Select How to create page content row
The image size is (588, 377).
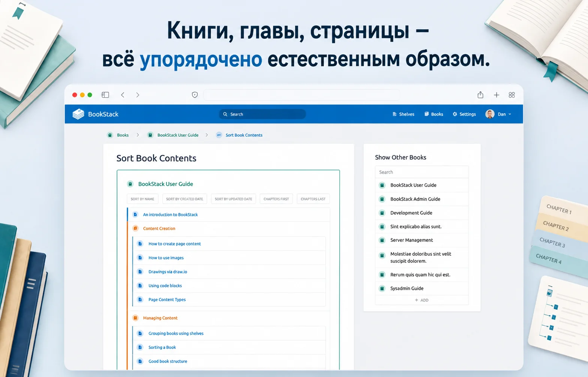229,244
